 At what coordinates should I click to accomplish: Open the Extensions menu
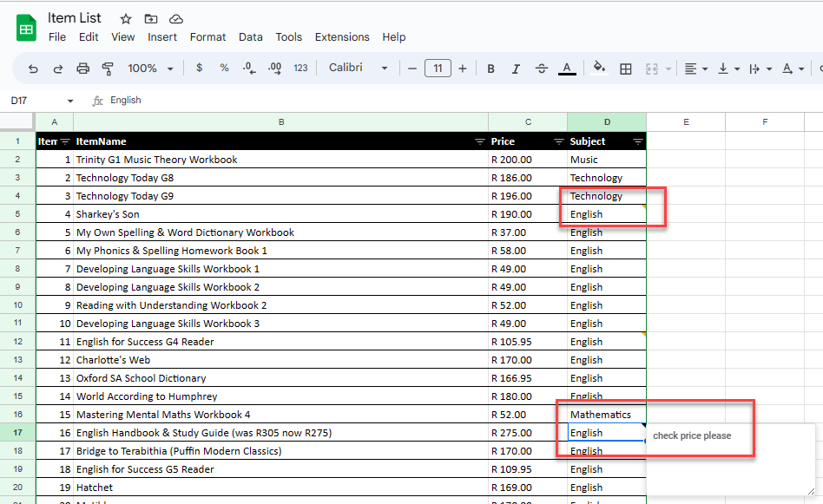[342, 36]
